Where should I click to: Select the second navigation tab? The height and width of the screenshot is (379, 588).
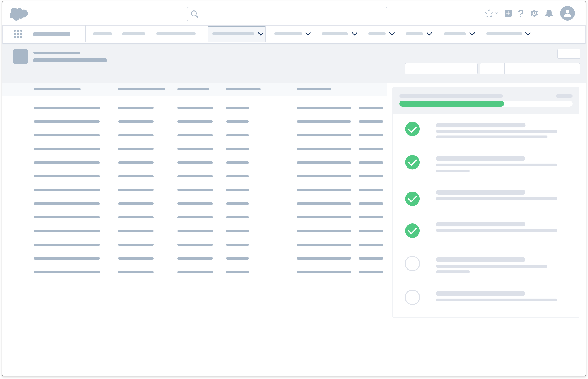coord(134,34)
